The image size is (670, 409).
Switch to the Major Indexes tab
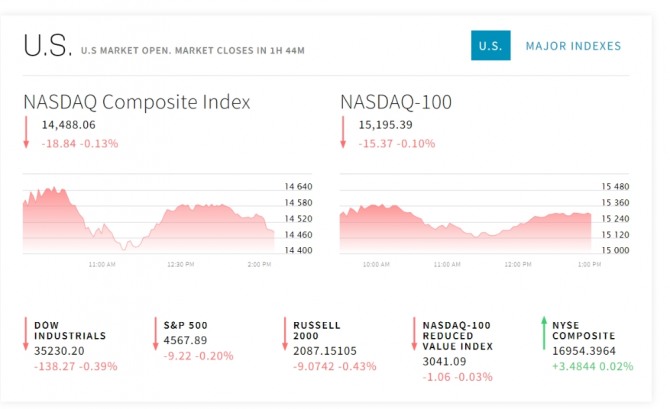click(573, 46)
